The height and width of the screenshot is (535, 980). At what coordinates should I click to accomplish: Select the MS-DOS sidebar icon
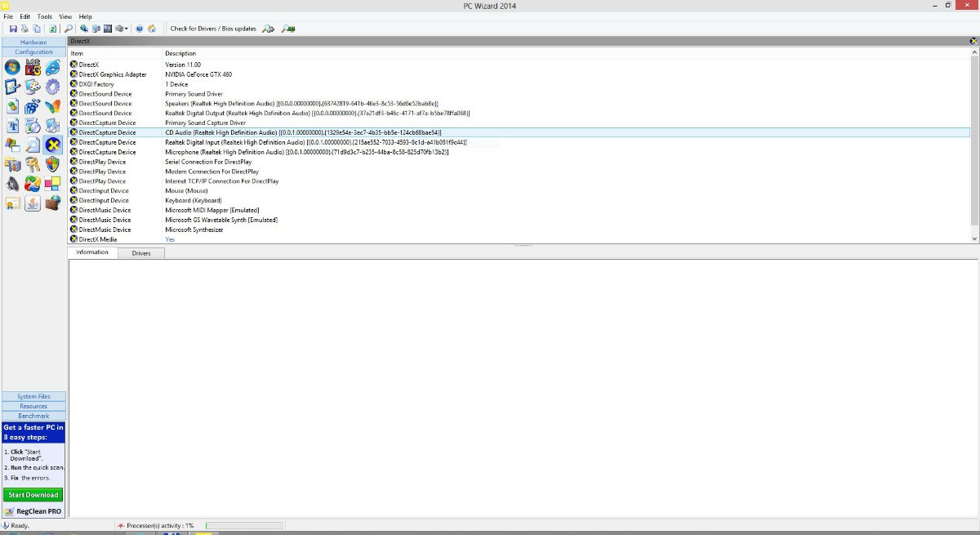pyautogui.click(x=33, y=67)
